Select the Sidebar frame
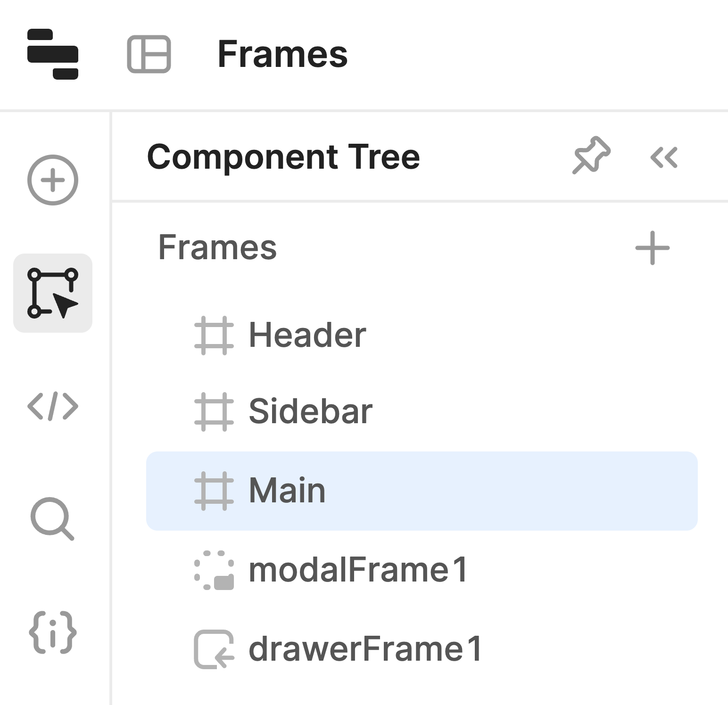The image size is (728, 705). 310,412
